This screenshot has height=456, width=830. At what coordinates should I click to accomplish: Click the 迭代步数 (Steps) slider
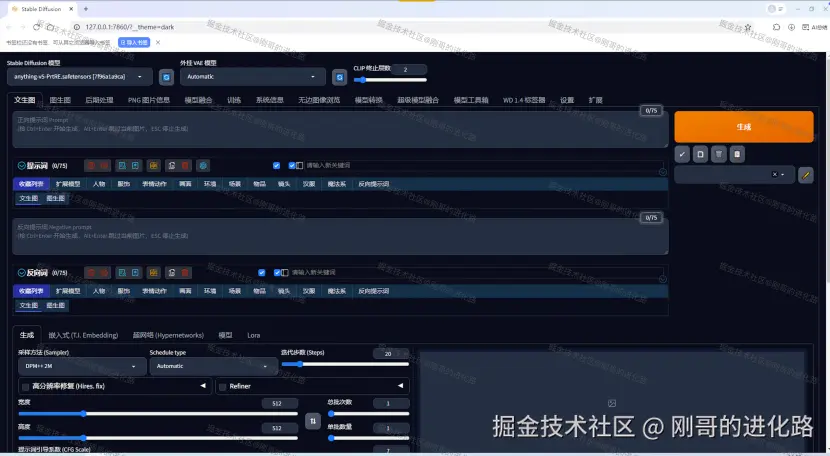click(x=345, y=364)
